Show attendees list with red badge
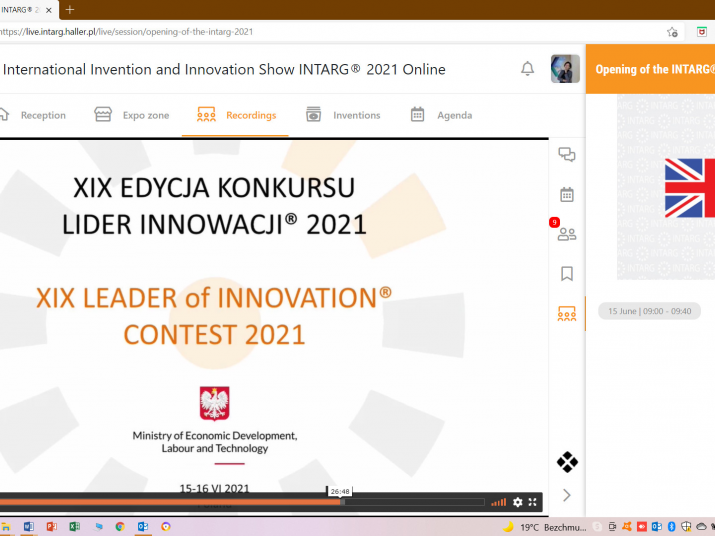Viewport: 715px width, 536px height. pyautogui.click(x=567, y=234)
